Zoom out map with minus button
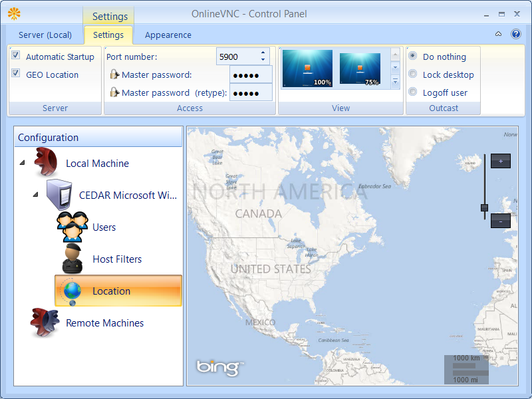The width and height of the screenshot is (532, 399). [x=501, y=221]
